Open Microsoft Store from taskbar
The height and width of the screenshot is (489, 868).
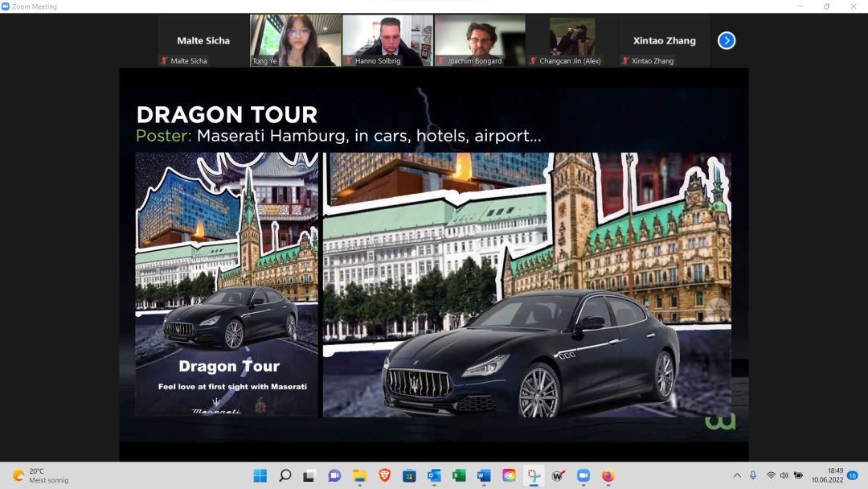(409, 475)
